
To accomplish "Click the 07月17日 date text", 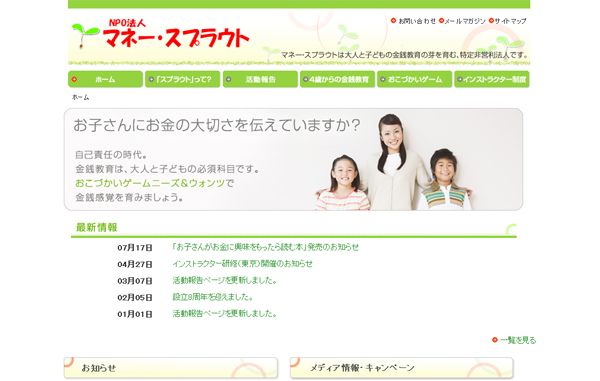I will click(135, 248).
